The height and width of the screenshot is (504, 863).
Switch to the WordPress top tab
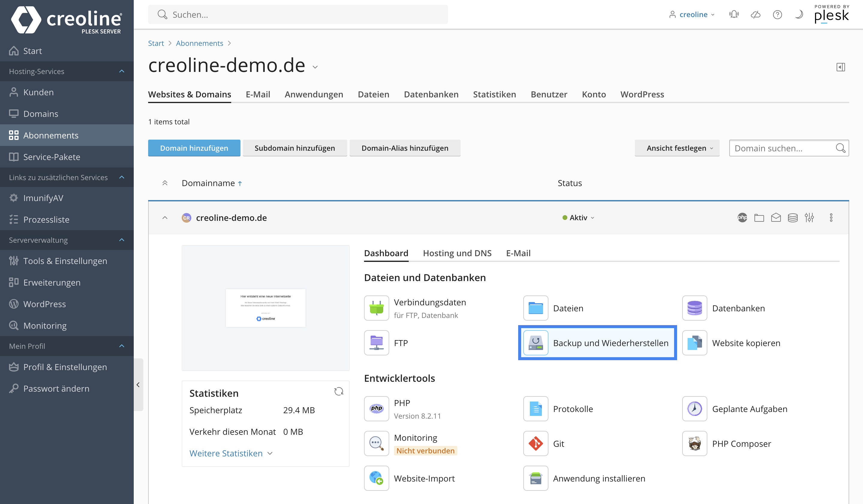[642, 94]
